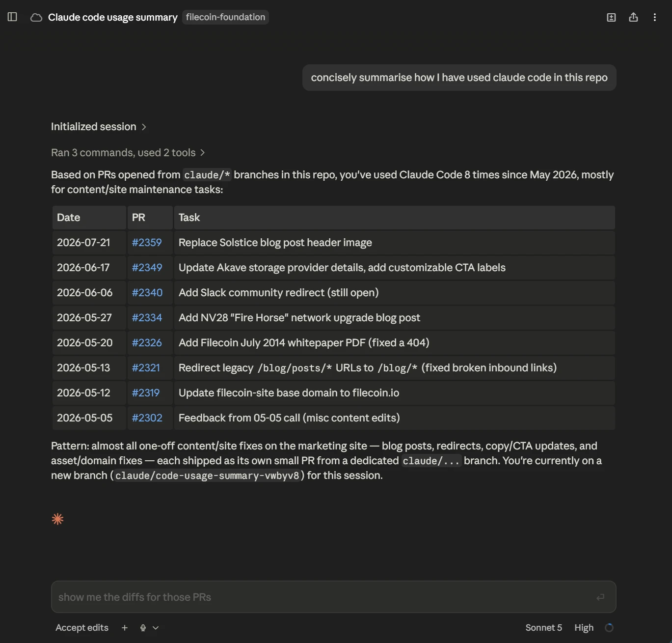Open PR link #2349
The image size is (672, 643).
point(147,268)
